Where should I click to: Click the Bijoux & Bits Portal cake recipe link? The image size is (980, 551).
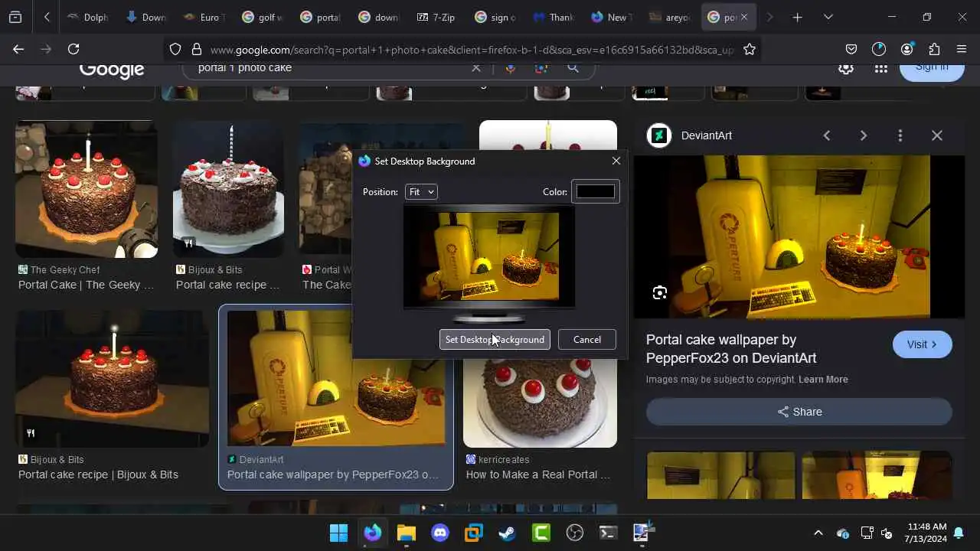tap(98, 474)
